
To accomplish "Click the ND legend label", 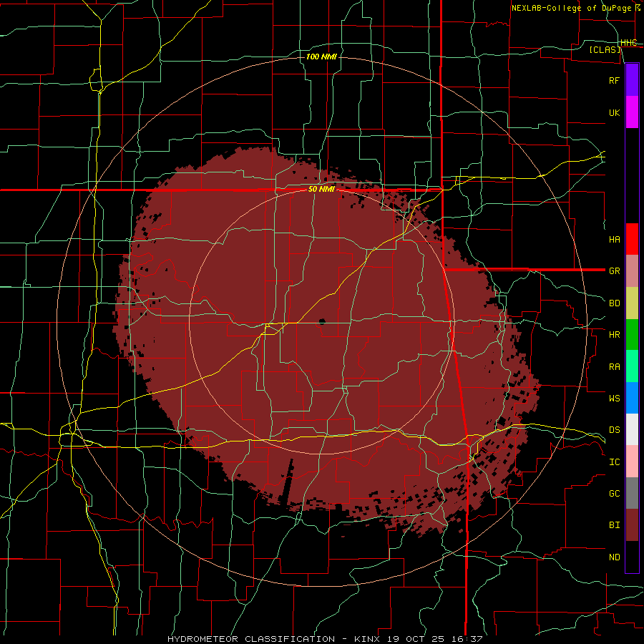I will tap(614, 557).
